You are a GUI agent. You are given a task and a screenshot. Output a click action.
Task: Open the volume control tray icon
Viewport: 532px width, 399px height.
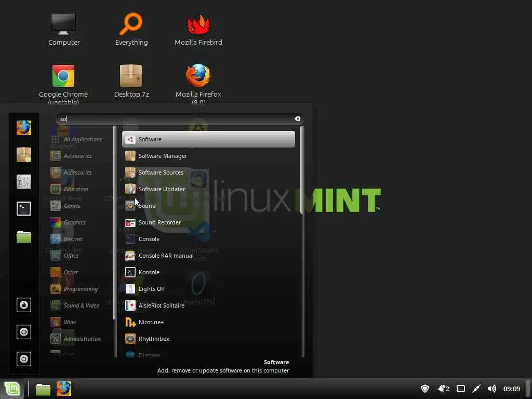click(491, 389)
